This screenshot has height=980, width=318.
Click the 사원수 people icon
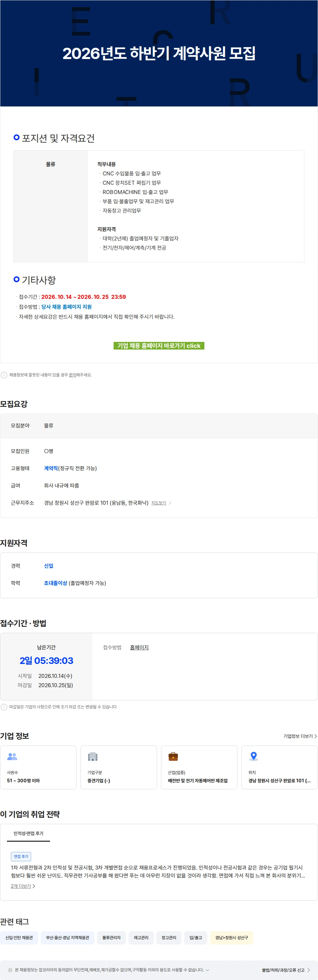(x=12, y=756)
